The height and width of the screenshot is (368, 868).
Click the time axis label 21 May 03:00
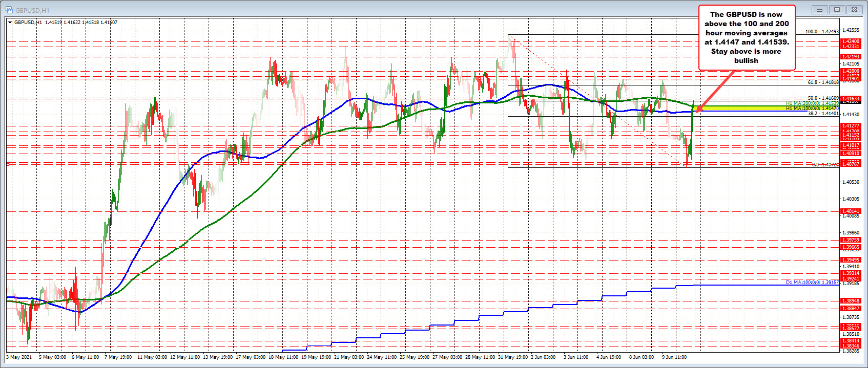(x=349, y=357)
